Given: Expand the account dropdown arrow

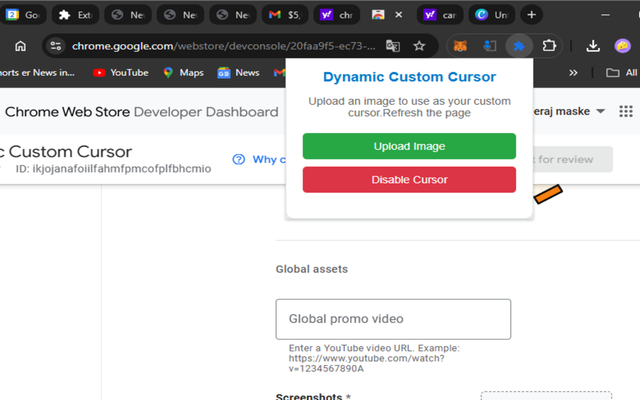Looking at the screenshot, I should tap(600, 111).
